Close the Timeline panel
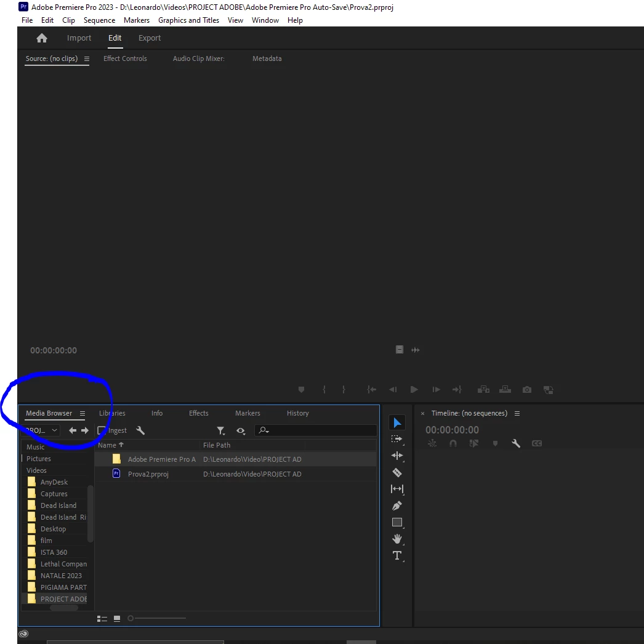 [x=422, y=414]
